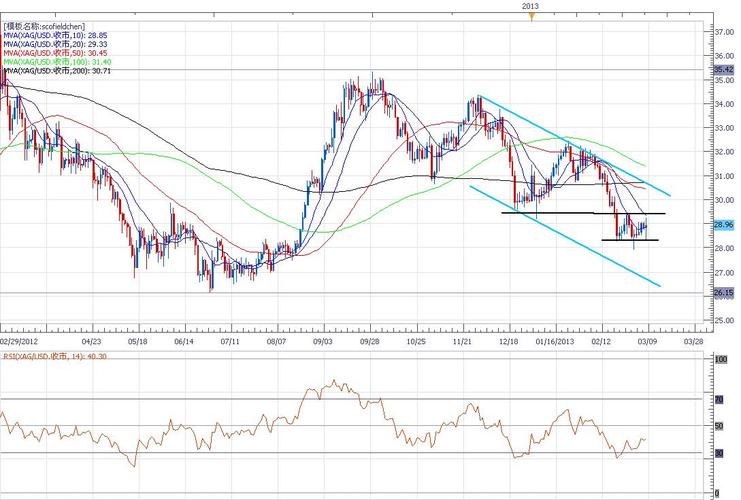Click the template name label scofieldchen
The width and height of the screenshot is (741, 500).
pyautogui.click(x=44, y=26)
